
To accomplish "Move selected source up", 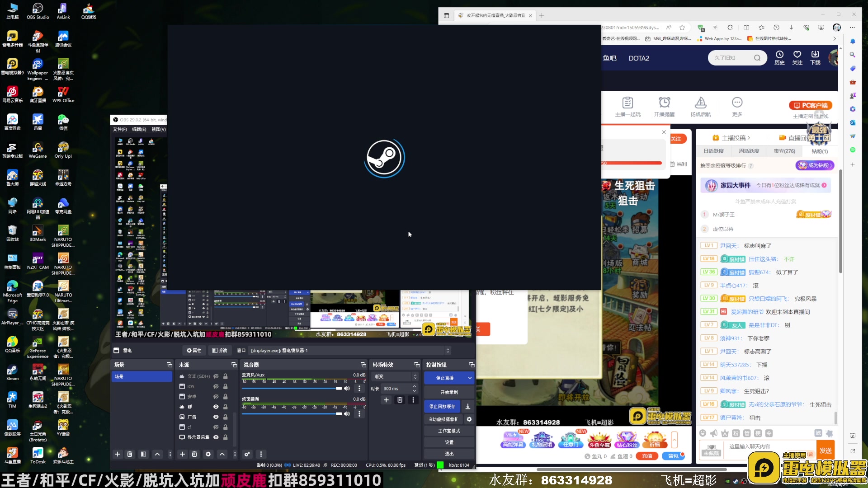I will tap(222, 454).
